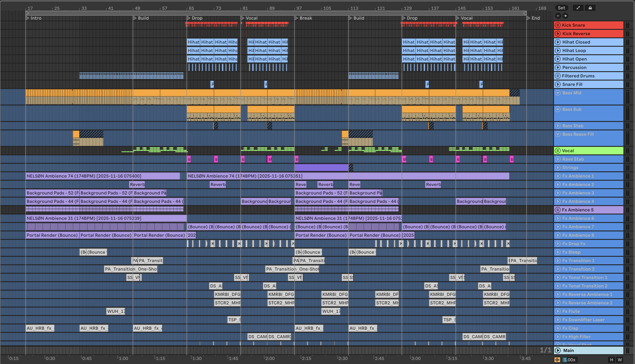Image resolution: width=635 pixels, height=364 pixels.
Task: Click the Set locator button
Action: (561, 8)
